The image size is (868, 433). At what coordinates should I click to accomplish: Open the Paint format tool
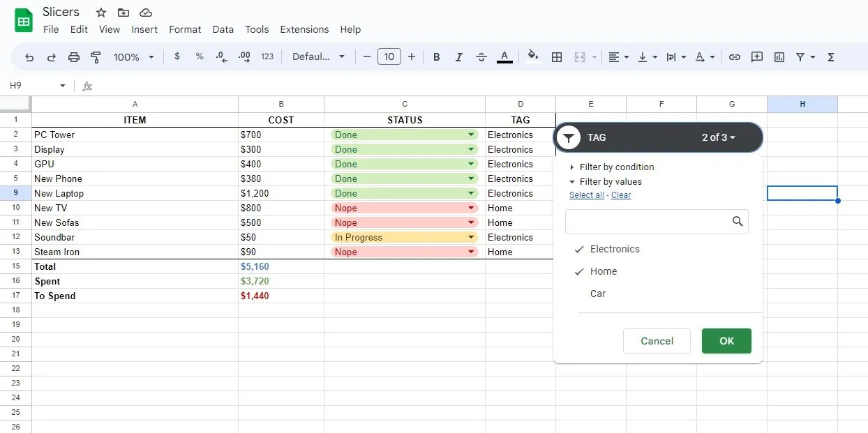point(96,57)
